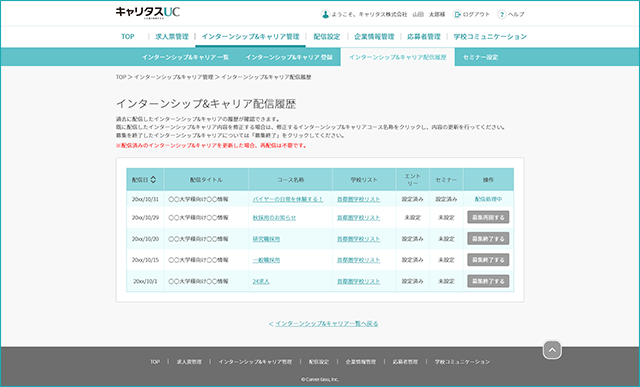Open course link バイヤーの日常を体験する!
Viewport: 640px width, 387px height.
coord(288,199)
